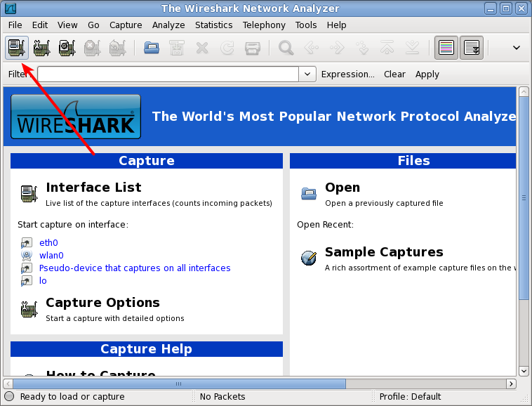Click the print packets toolbar icon

253,48
